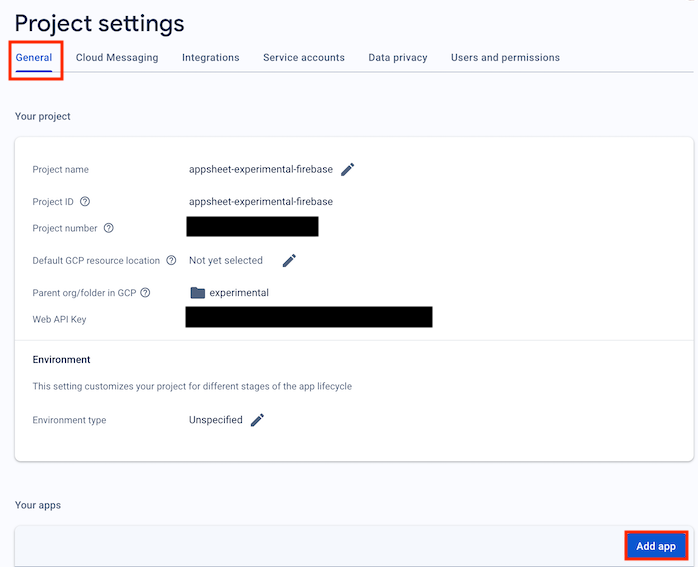Open help icon beside Project ID

pyautogui.click(x=85, y=202)
